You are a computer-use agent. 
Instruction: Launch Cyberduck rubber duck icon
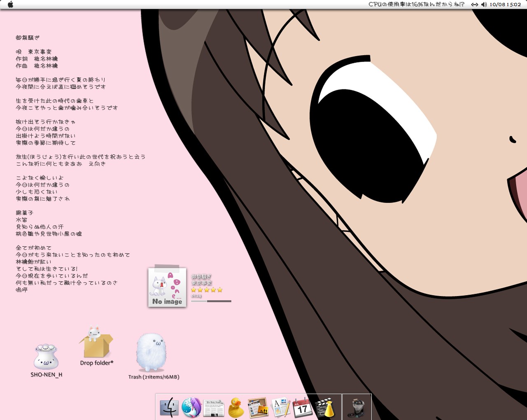[x=236, y=407]
